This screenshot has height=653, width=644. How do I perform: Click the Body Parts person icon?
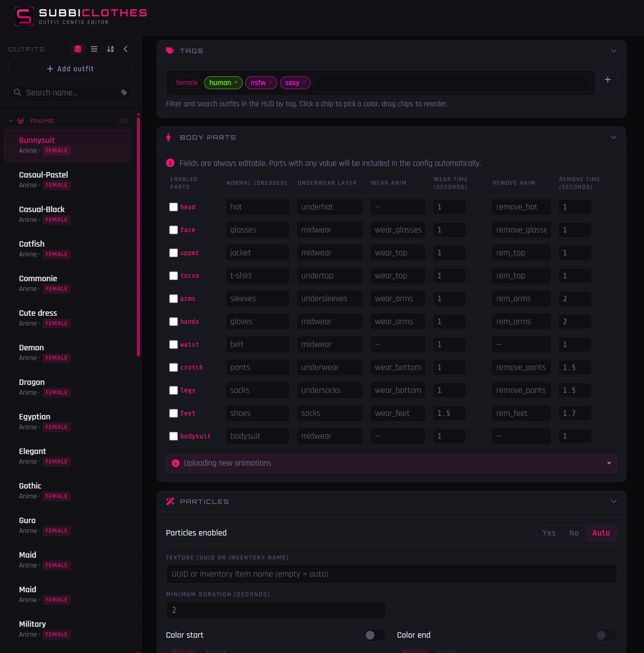coord(168,137)
